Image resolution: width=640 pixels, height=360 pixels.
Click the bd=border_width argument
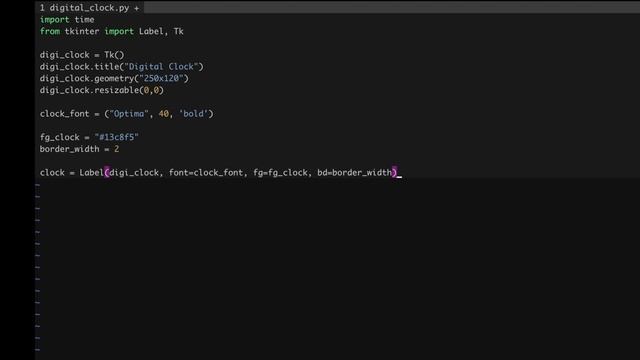(354, 173)
